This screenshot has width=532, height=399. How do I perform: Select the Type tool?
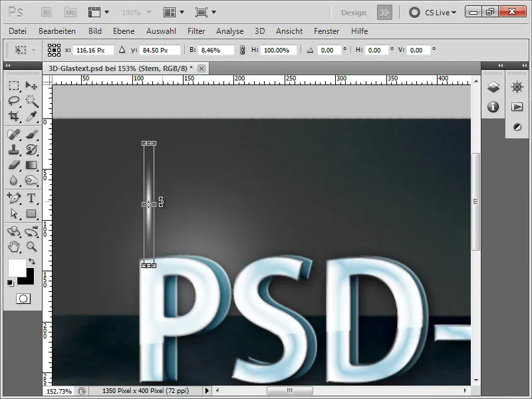click(x=31, y=198)
